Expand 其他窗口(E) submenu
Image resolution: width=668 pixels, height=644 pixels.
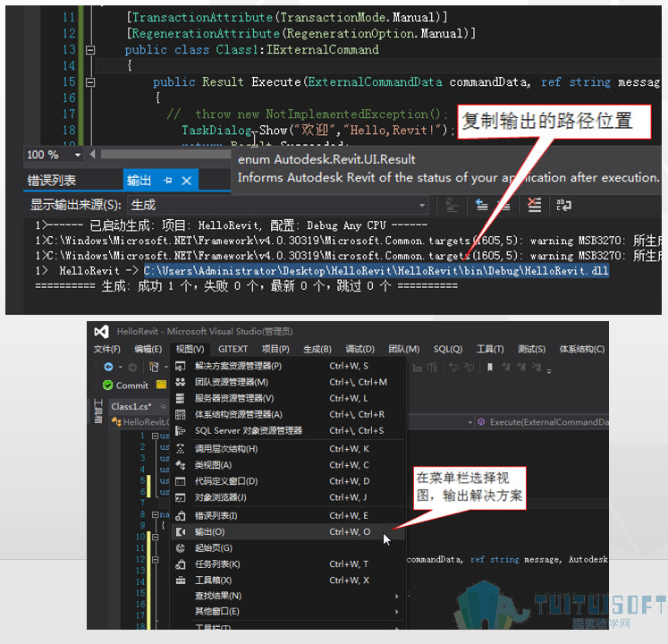pos(288,612)
